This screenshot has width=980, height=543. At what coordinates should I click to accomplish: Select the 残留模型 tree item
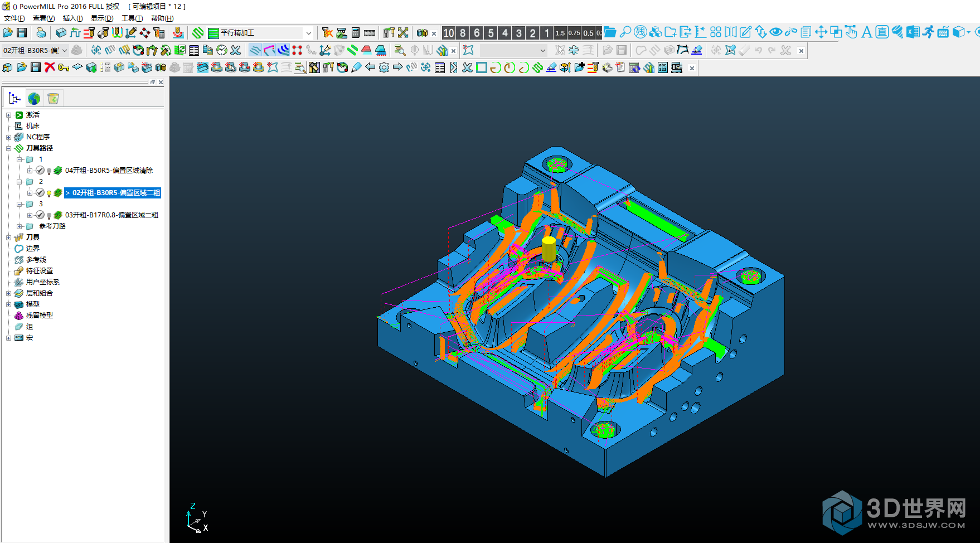coord(39,316)
